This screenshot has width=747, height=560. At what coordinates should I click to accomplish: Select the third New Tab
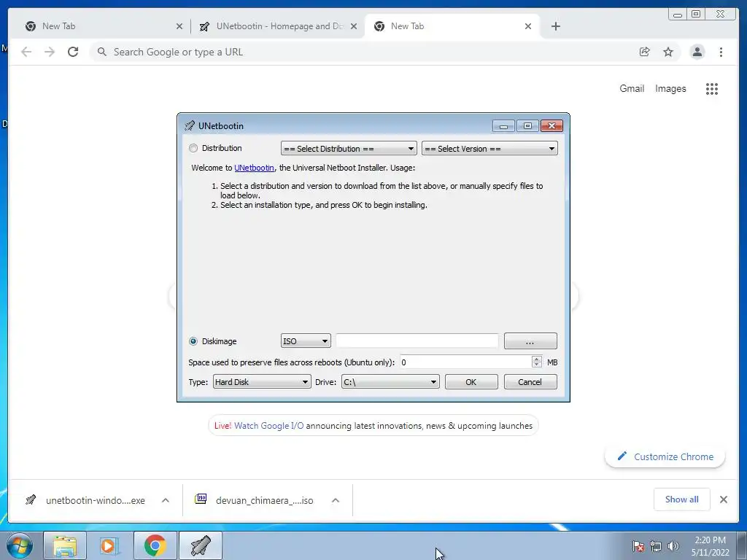coord(452,26)
